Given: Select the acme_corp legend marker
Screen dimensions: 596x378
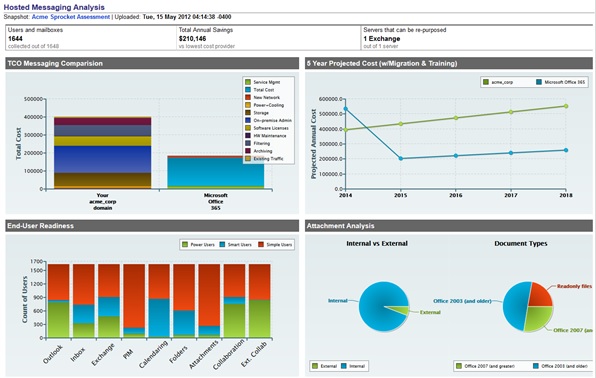Looking at the screenshot, I should point(486,82).
